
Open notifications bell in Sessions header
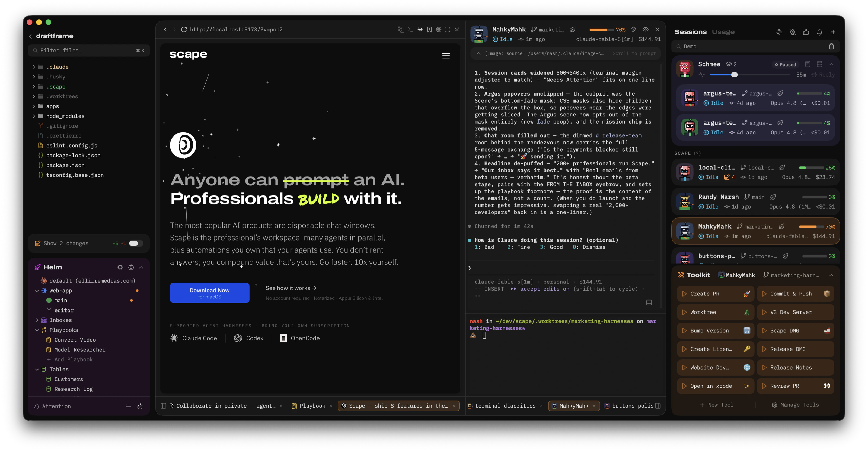[819, 32]
